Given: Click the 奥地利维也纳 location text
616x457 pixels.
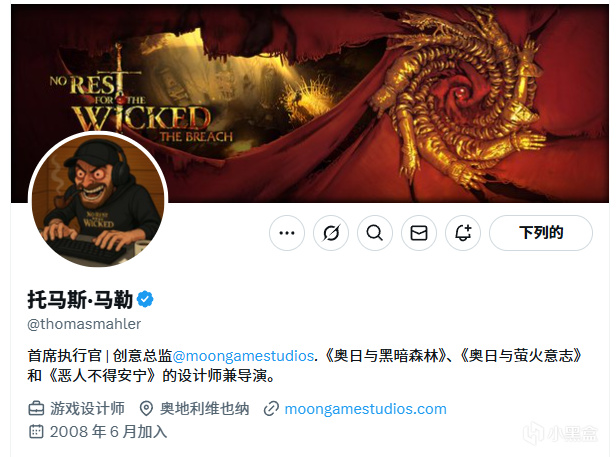Looking at the screenshot, I should click(204, 409).
